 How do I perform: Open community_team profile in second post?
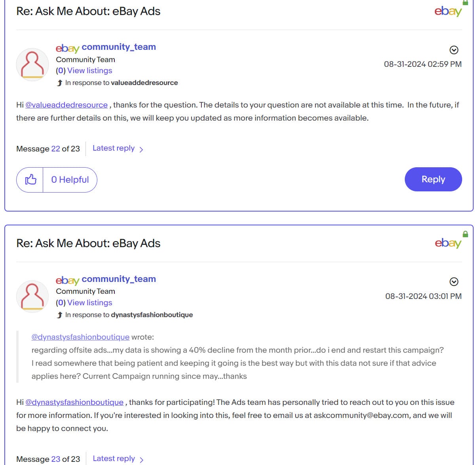coord(118,279)
